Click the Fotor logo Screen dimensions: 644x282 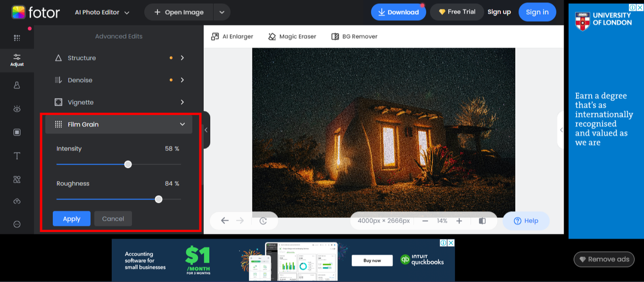click(35, 12)
